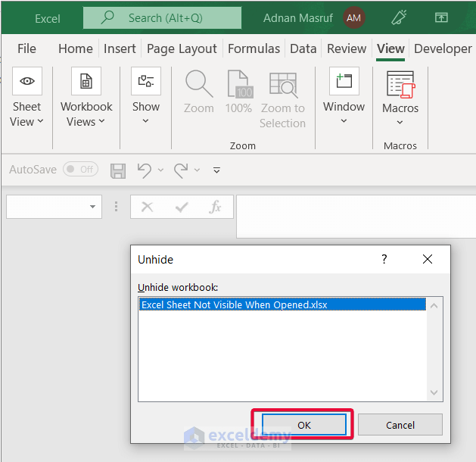Image resolution: width=476 pixels, height=462 pixels.
Task: Click the Unhide dialog help question mark
Action: tap(384, 259)
